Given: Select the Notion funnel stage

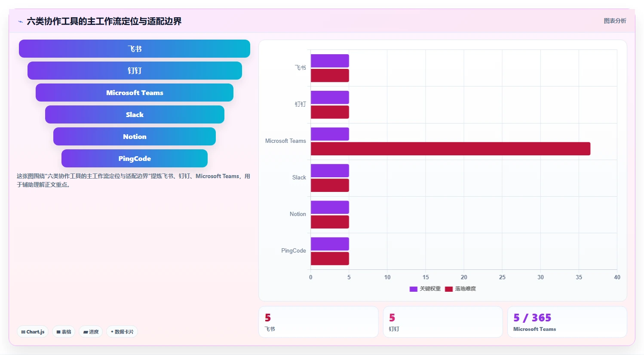Looking at the screenshot, I should (135, 136).
